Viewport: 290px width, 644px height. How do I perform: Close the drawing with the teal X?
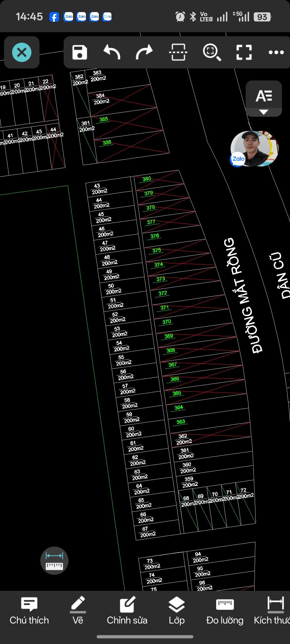(22, 52)
